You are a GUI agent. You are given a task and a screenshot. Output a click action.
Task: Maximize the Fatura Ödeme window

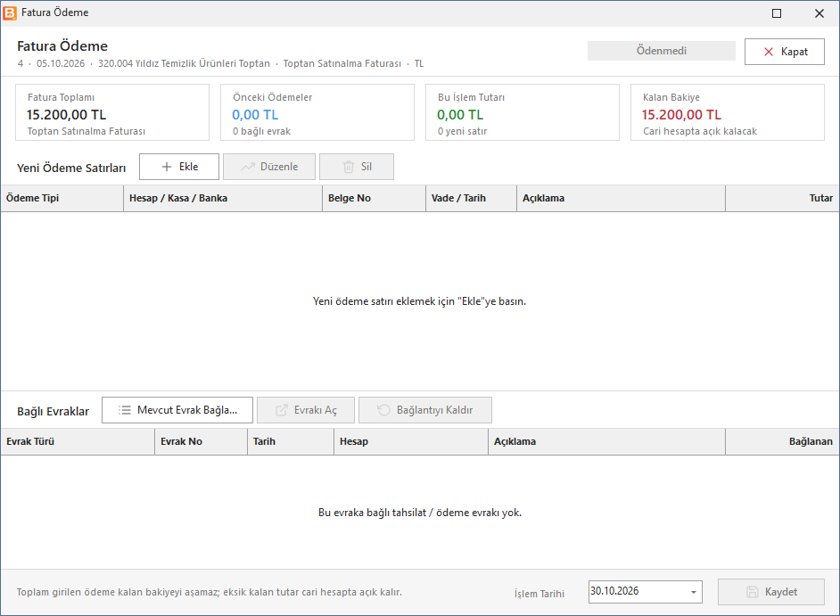pos(777,13)
